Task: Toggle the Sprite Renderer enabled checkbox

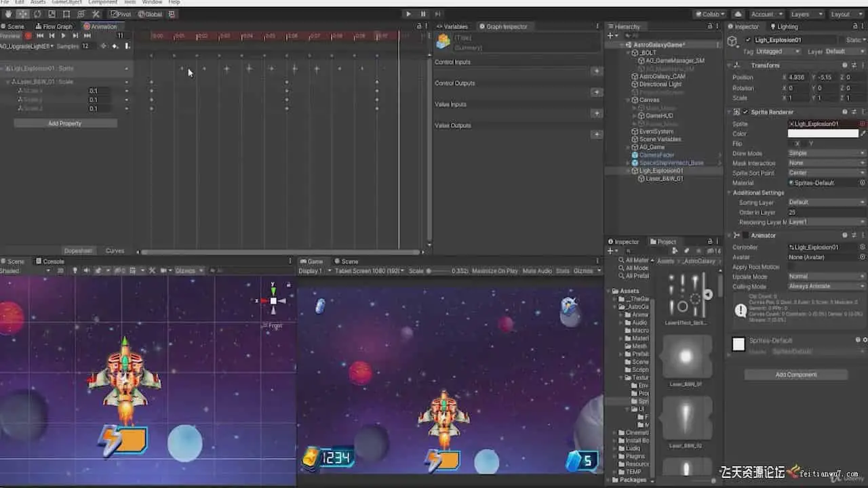Action: click(745, 112)
